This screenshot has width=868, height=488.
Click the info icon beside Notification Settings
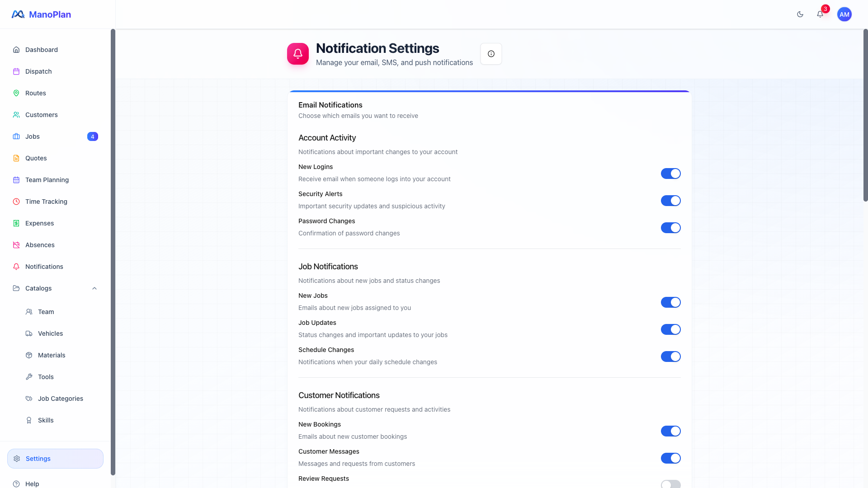pyautogui.click(x=491, y=54)
